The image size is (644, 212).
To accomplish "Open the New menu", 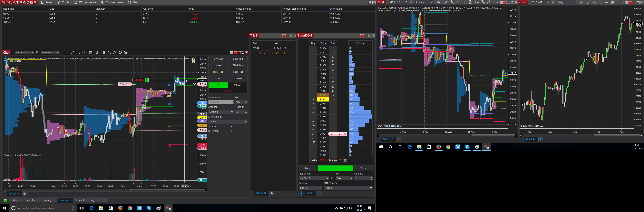I will click(x=47, y=2).
